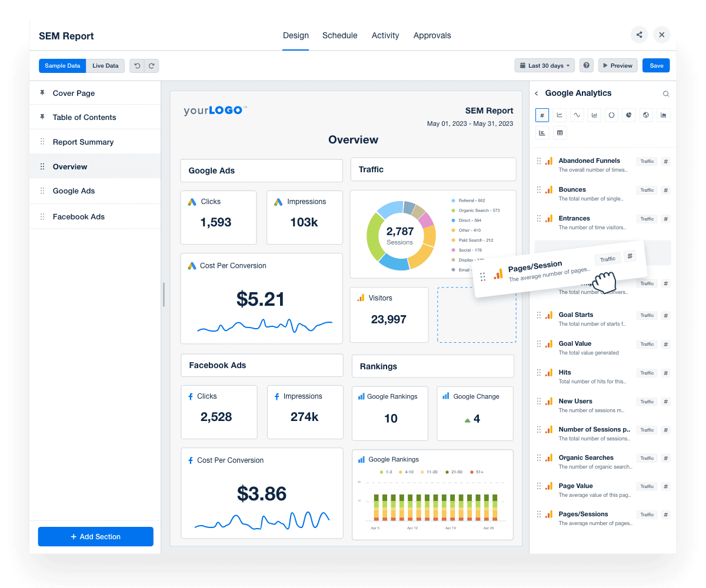Open the Google Analytics metrics search

tap(665, 93)
